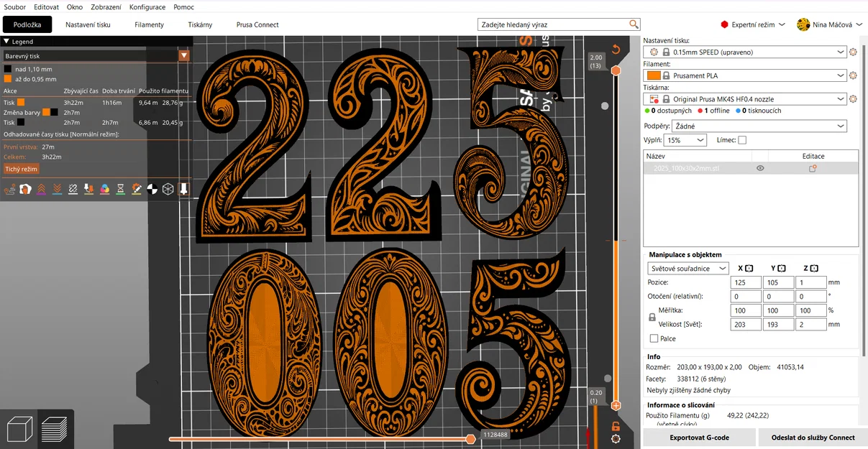Click the undo arrow above layer slider
Image resolution: width=868 pixels, height=449 pixels.
click(616, 50)
